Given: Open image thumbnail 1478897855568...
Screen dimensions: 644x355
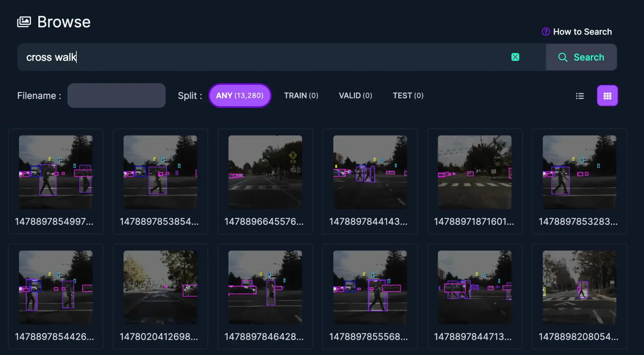Looking at the screenshot, I should pos(370,287).
